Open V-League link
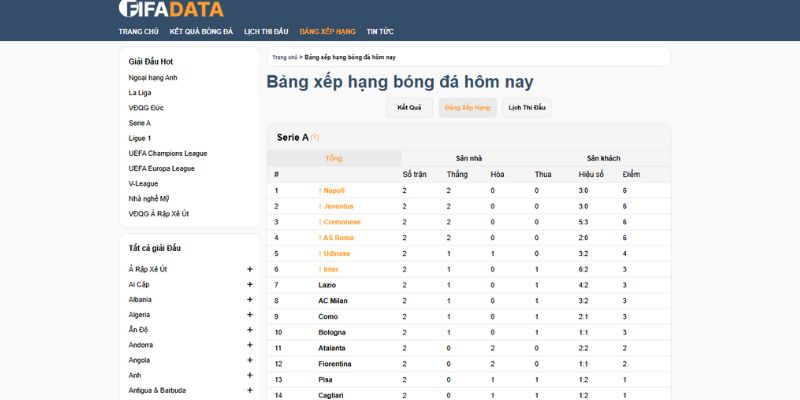This screenshot has height=400, width=800. coord(143,184)
